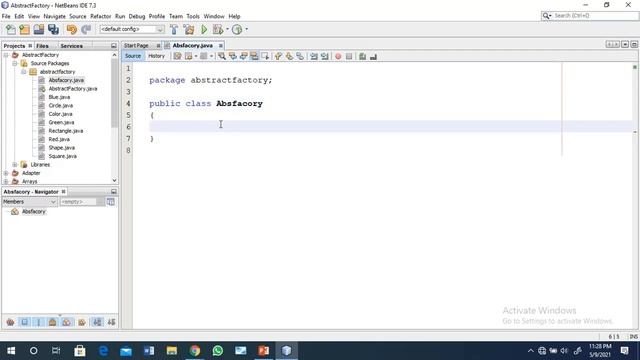
Task: Open Google Chrome from the taskbar
Action: (195, 351)
